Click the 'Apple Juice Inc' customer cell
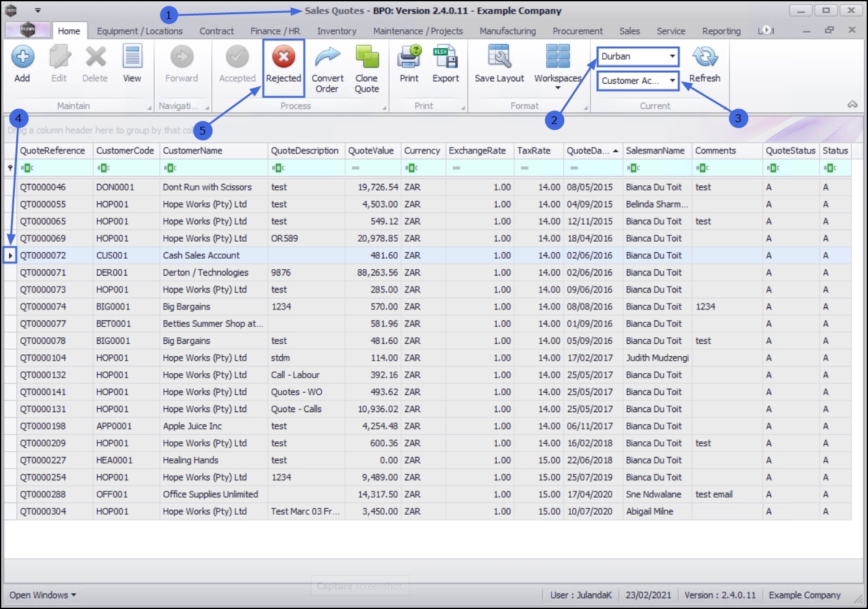 point(214,426)
